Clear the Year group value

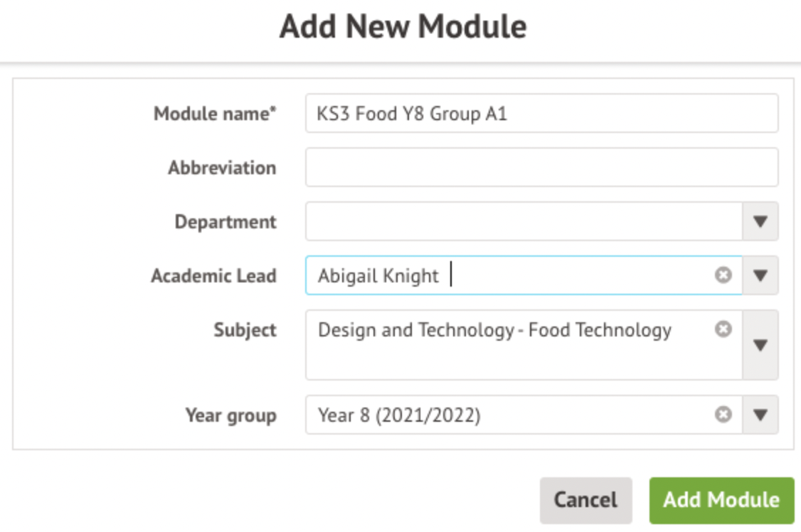(x=723, y=415)
